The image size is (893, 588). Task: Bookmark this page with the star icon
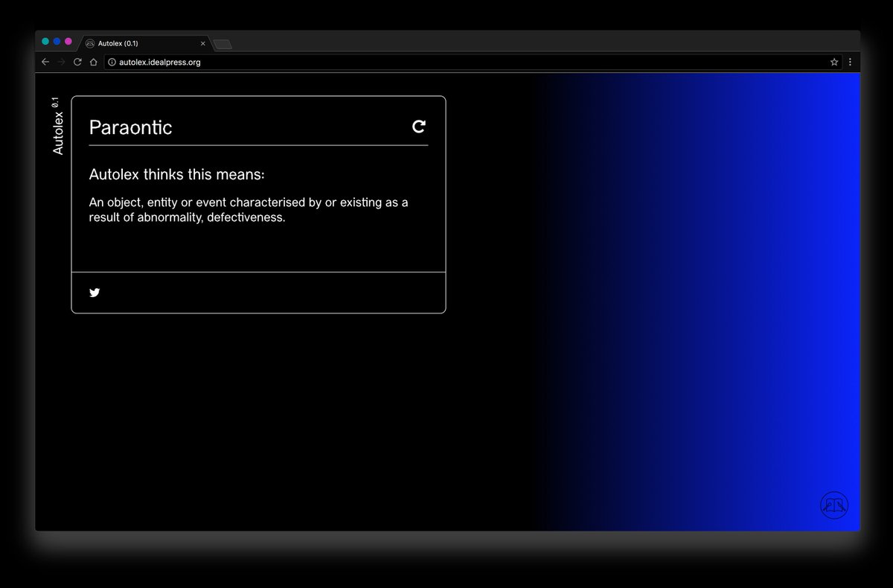tap(834, 63)
